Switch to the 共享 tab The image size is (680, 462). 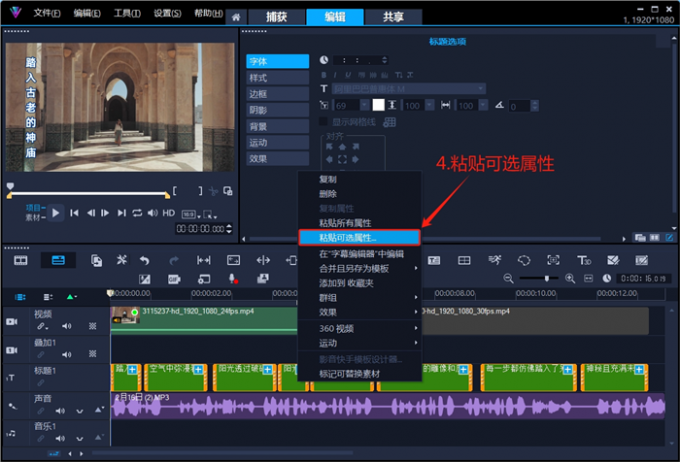pos(393,17)
